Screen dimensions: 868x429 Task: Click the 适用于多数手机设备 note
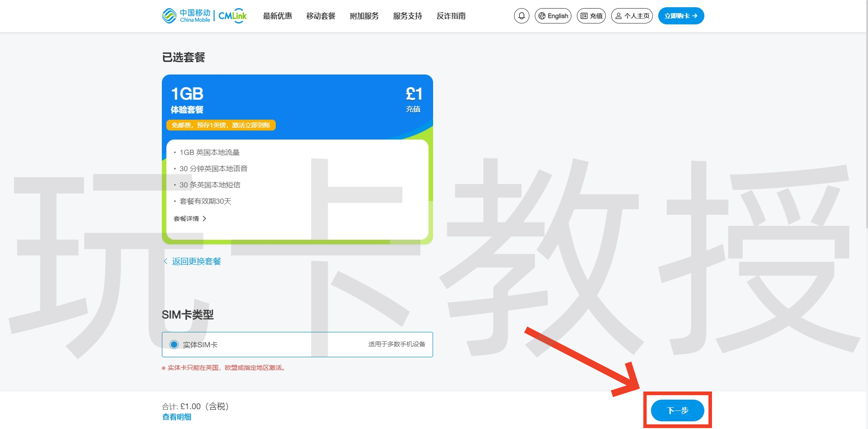(x=396, y=344)
